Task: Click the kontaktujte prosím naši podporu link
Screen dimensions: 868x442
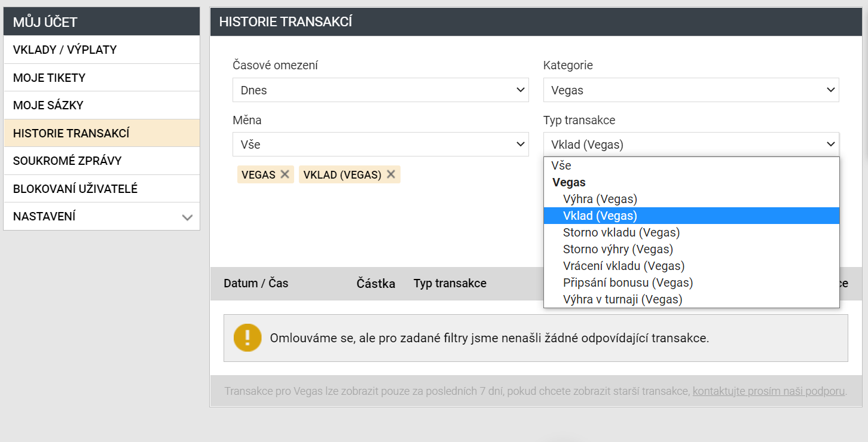Action: (x=769, y=392)
